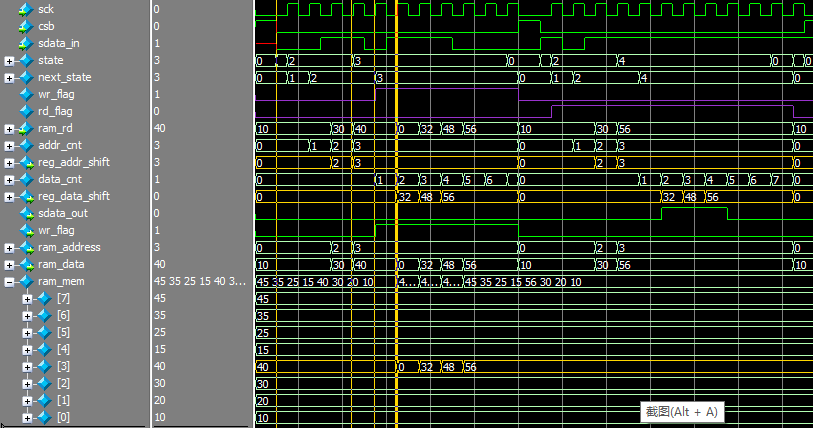Screen dimensions: 813x428
Task: Click the ram_mem [0] element icon
Action: tap(45, 418)
